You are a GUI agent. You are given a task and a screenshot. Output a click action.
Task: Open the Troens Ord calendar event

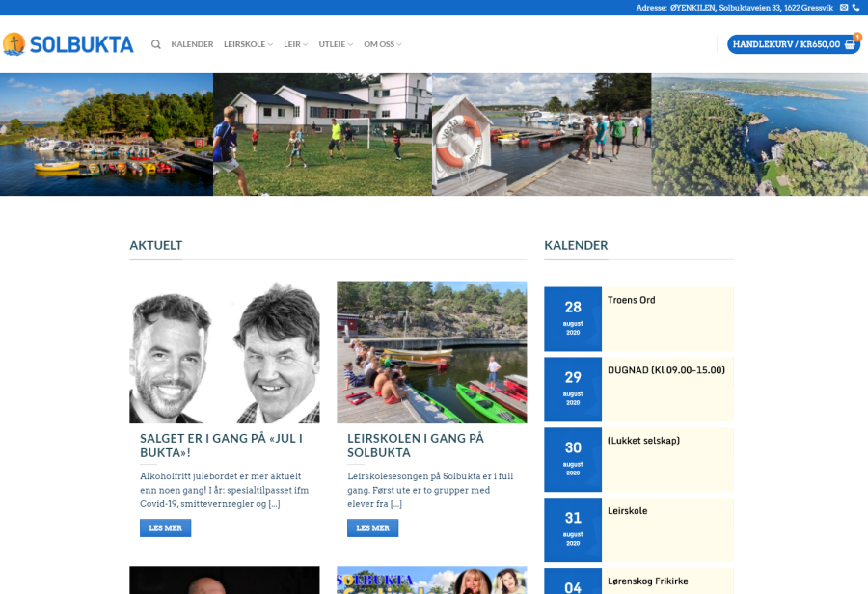click(x=632, y=300)
